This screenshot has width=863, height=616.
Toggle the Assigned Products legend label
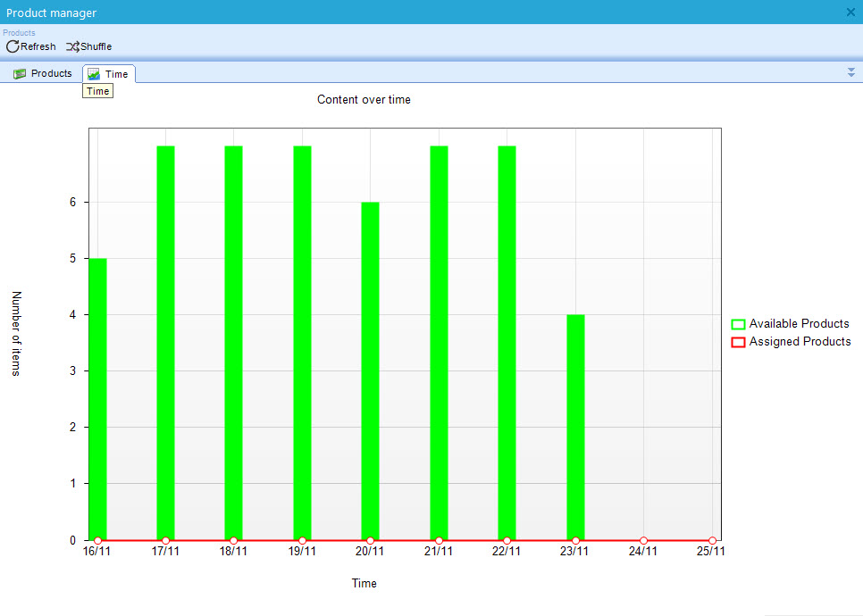[800, 342]
